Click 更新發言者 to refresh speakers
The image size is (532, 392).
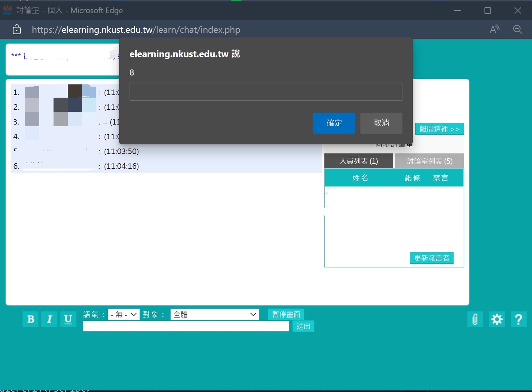click(432, 258)
